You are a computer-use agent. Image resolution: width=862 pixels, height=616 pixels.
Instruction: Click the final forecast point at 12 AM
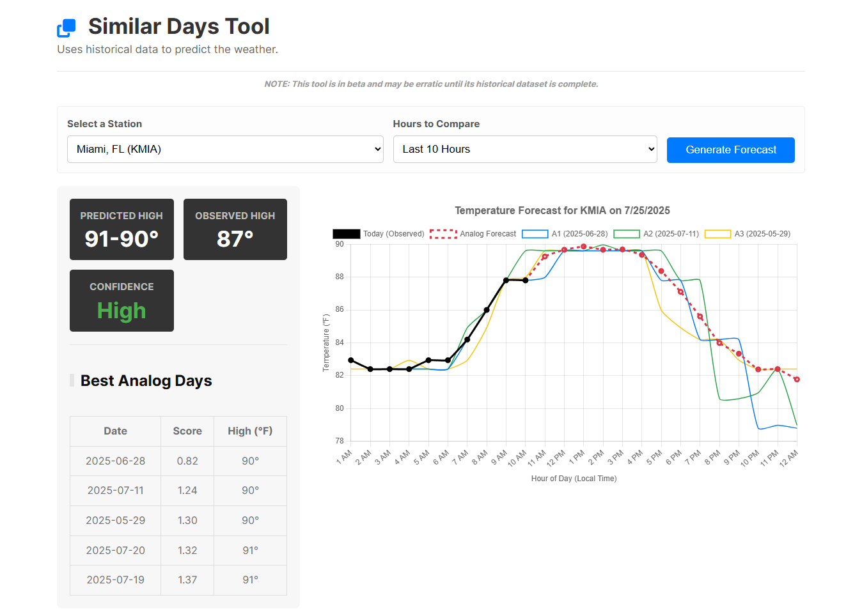(x=797, y=380)
